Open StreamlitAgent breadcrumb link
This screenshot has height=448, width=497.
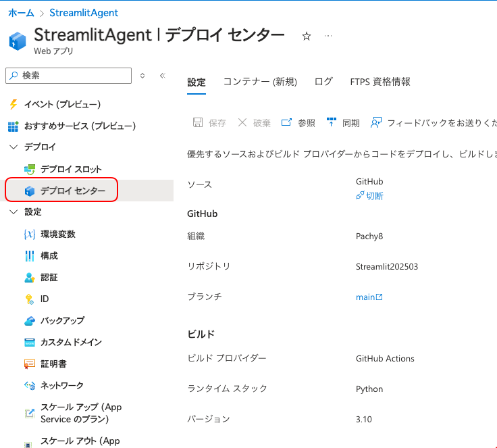(84, 13)
